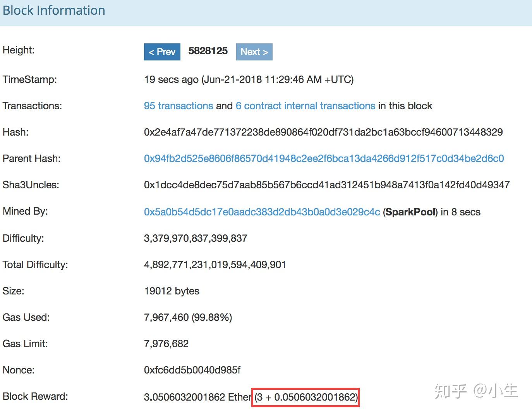Click the block height 5828125

[208, 51]
